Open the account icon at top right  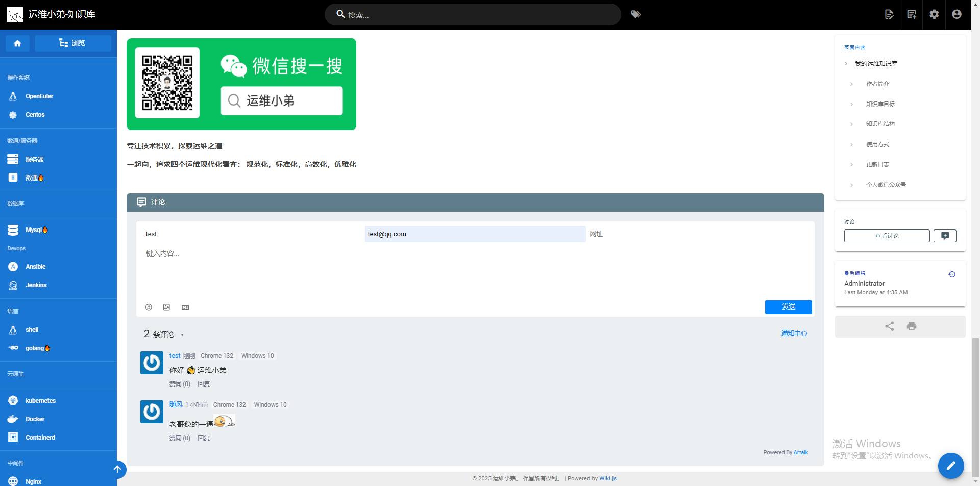[x=957, y=14]
